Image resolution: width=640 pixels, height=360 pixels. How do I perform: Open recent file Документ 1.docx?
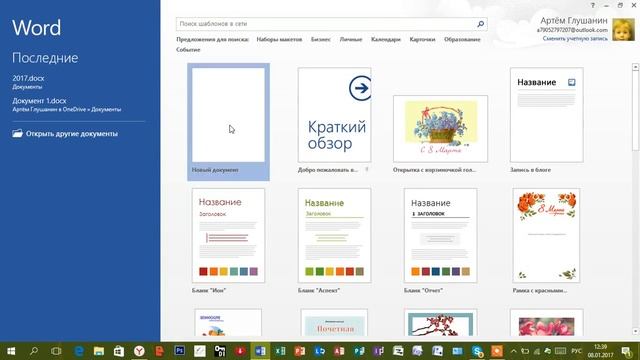click(x=39, y=100)
